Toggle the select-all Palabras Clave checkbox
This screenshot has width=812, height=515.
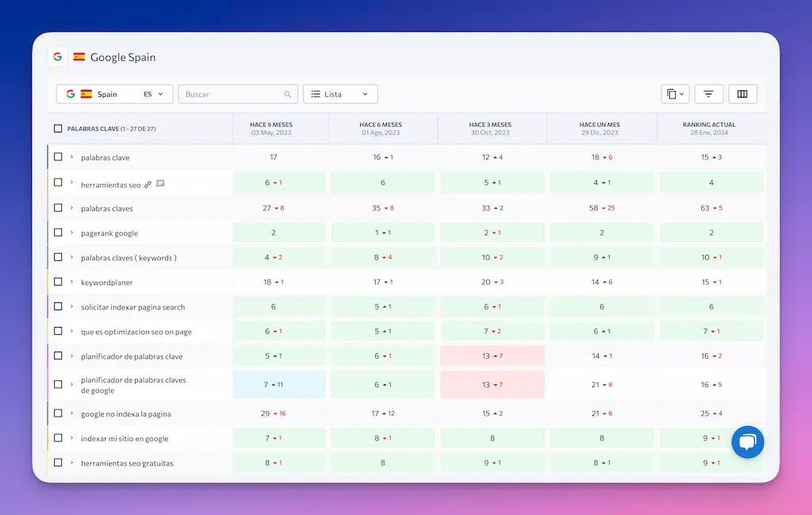pos(58,129)
